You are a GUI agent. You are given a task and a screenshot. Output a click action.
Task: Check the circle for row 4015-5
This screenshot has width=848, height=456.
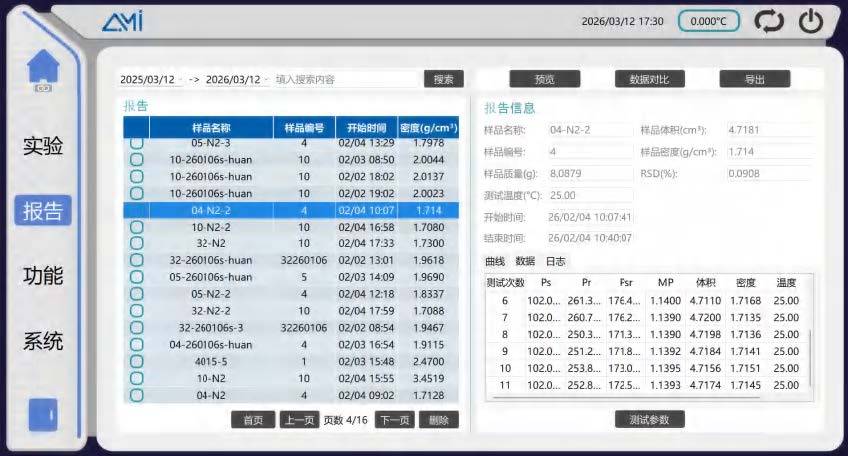[x=137, y=361]
